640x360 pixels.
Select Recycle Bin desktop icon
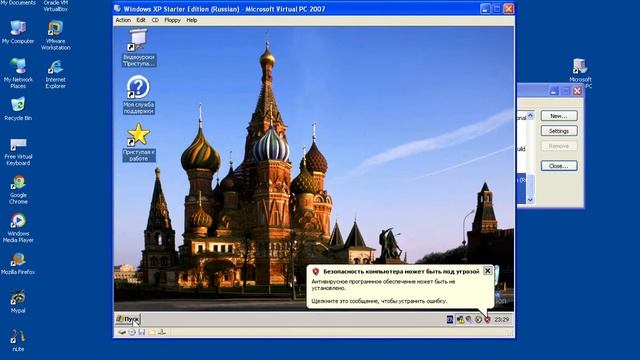pyautogui.click(x=18, y=109)
